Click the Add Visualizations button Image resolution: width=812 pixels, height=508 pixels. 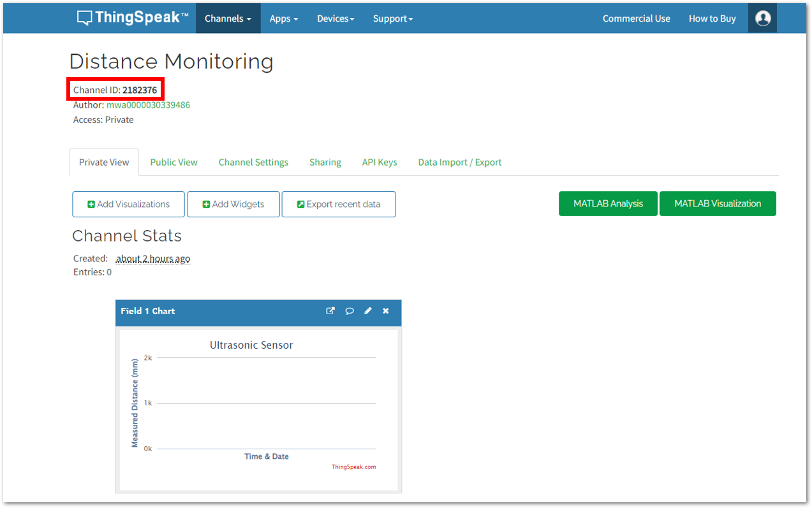128,204
